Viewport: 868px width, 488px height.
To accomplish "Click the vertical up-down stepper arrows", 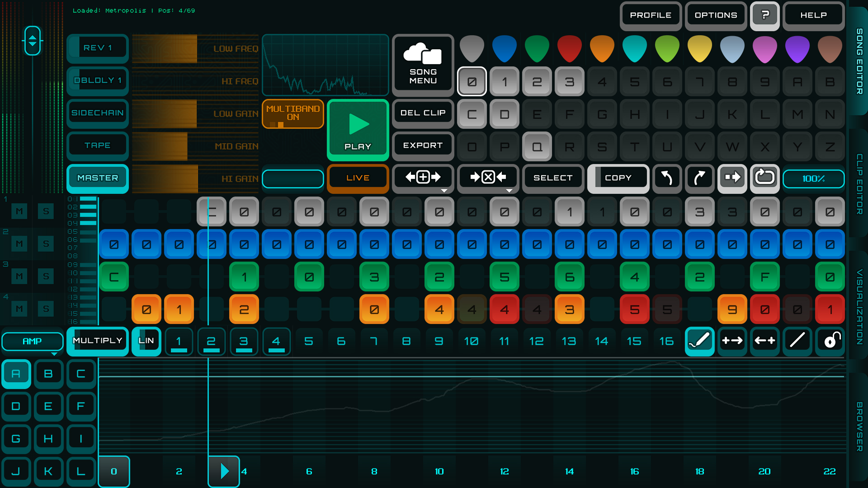I will pos(33,41).
